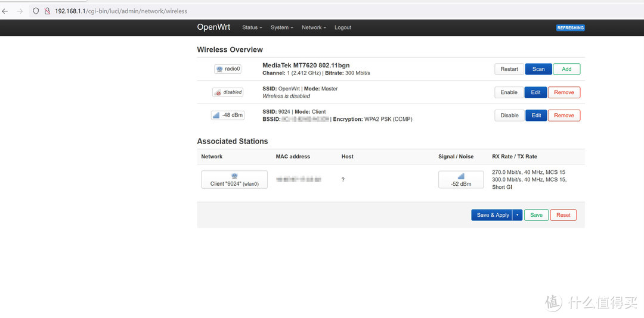Click the radio0 device badge

(x=228, y=69)
